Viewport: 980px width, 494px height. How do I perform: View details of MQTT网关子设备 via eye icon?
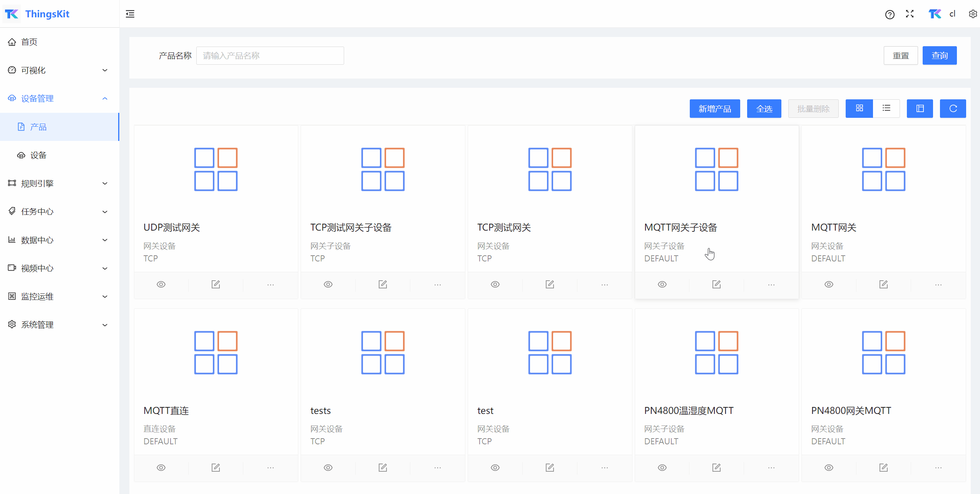[662, 285]
